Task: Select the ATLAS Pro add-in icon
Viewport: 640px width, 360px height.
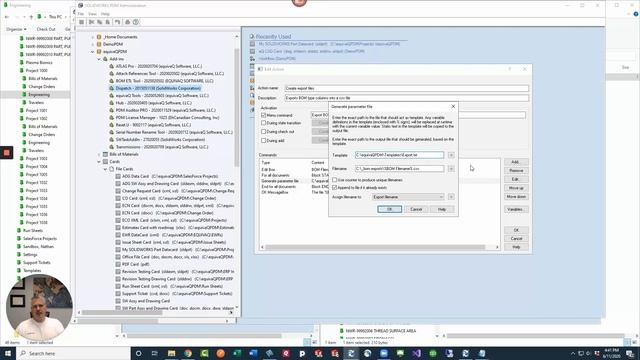Action: tap(111, 66)
